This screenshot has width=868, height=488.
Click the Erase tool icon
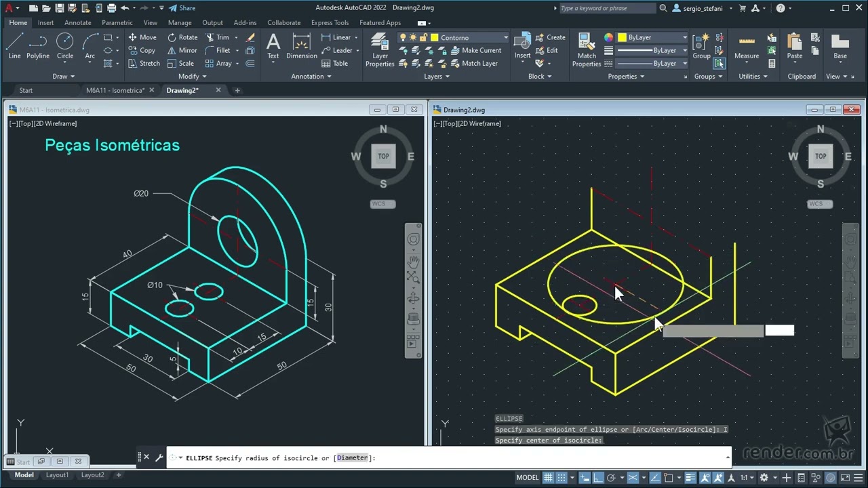(251, 37)
